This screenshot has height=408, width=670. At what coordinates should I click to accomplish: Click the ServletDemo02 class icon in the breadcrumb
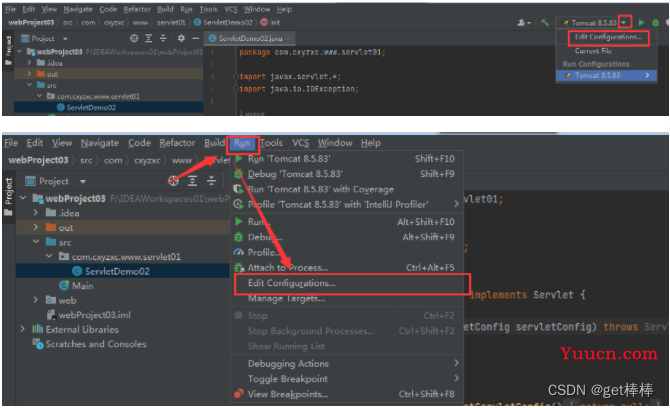click(197, 22)
